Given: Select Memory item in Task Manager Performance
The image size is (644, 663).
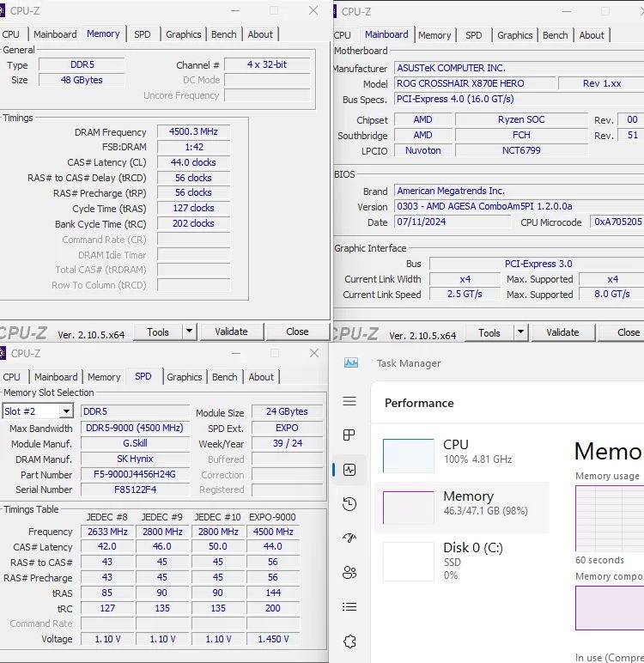Looking at the screenshot, I should point(462,507).
